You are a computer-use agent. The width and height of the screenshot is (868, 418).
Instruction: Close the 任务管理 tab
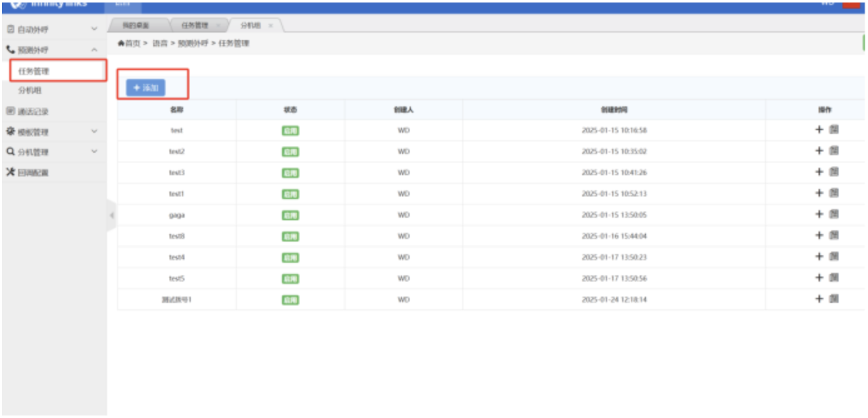click(x=218, y=26)
